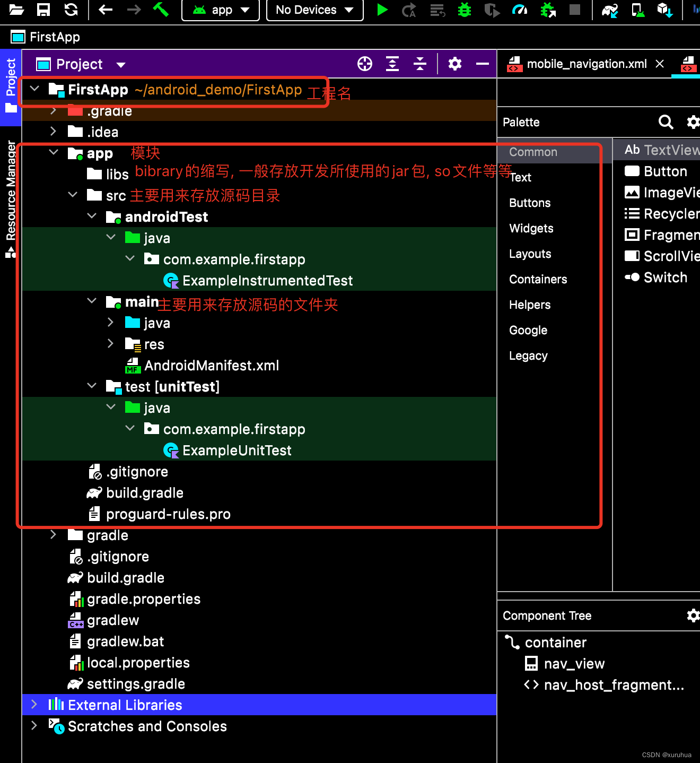Expand the External Libraries node
This screenshot has height=763, width=700.
(x=34, y=704)
